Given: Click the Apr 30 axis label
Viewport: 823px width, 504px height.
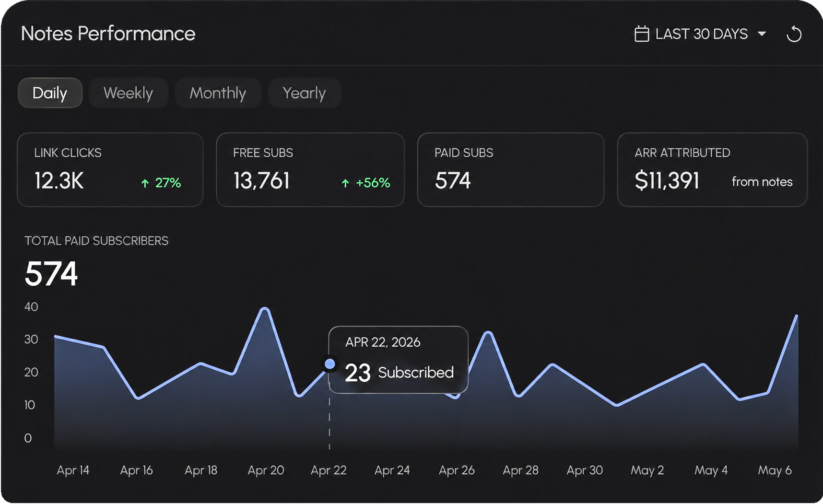Looking at the screenshot, I should (585, 470).
